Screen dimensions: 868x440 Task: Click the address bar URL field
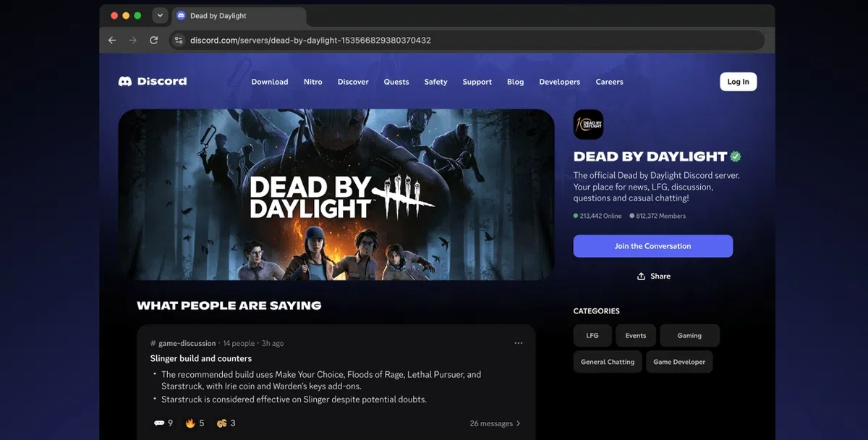(467, 41)
